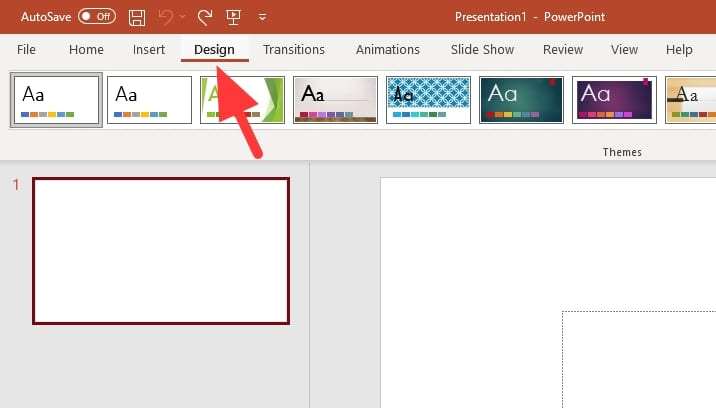Select slide 1 thumbnail in panel
716x408 pixels.
tap(161, 251)
